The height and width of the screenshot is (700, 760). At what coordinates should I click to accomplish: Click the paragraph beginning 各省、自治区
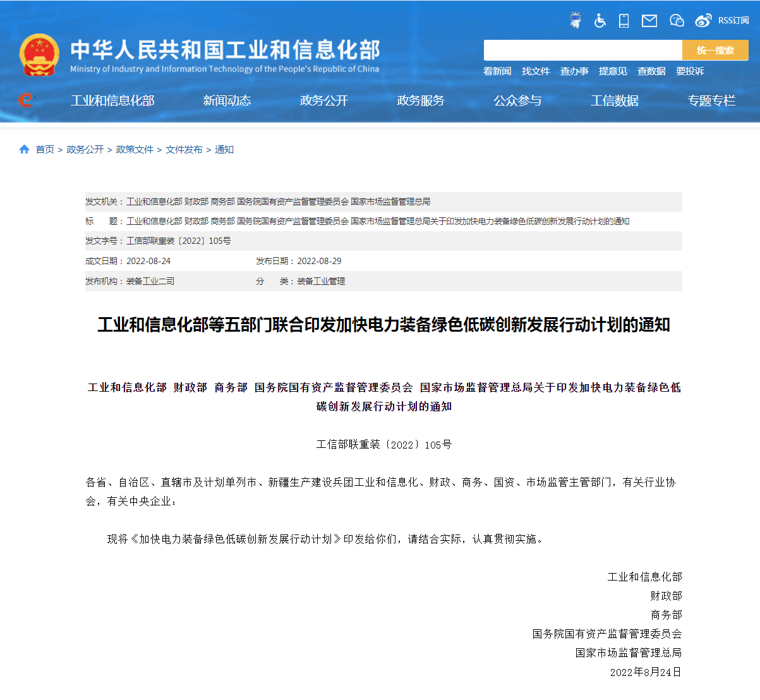[381, 492]
